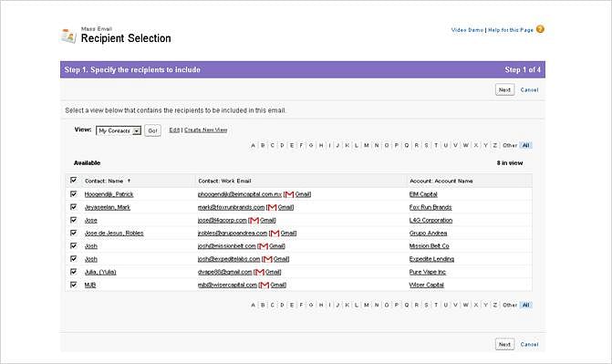Open Help for this Page link
The width and height of the screenshot is (612, 364).
(511, 30)
